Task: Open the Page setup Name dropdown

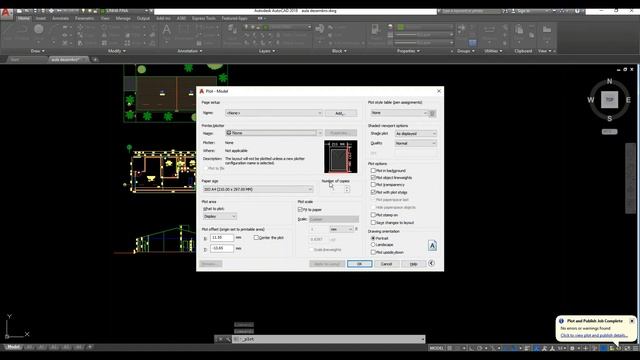Action: (274, 113)
